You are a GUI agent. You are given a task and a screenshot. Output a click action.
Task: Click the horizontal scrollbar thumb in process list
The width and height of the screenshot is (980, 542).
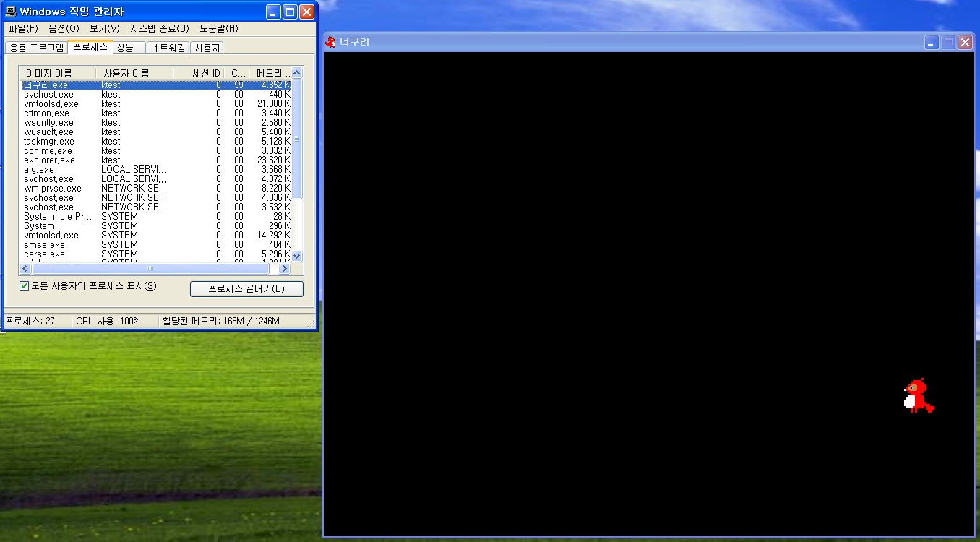click(150, 268)
